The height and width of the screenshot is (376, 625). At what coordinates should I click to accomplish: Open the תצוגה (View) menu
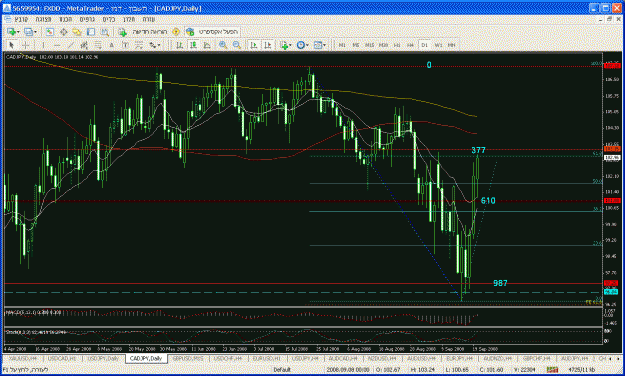(43, 19)
